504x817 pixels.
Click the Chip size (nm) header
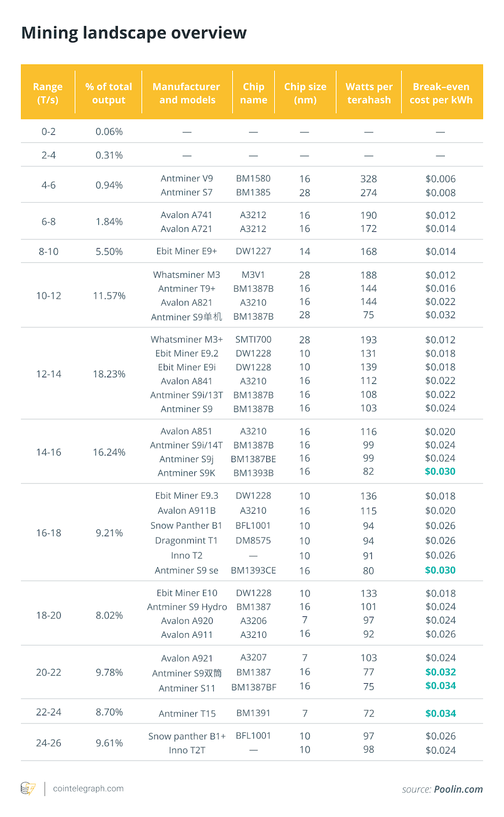305,93
